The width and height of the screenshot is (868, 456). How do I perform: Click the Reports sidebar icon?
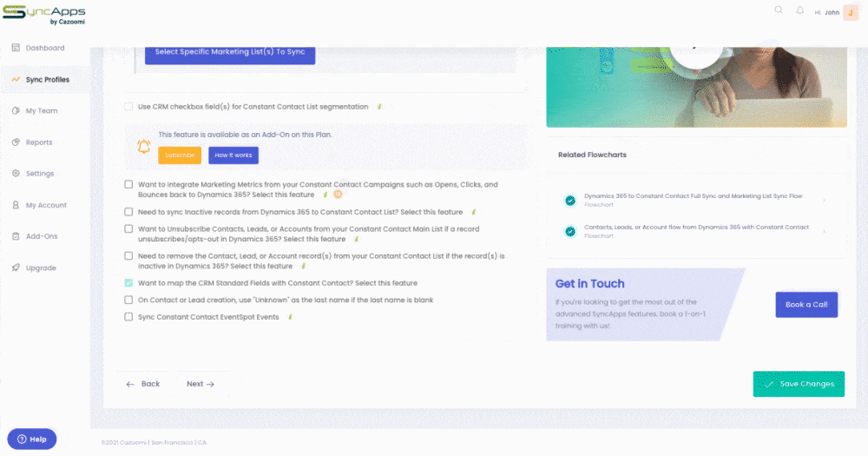click(16, 142)
